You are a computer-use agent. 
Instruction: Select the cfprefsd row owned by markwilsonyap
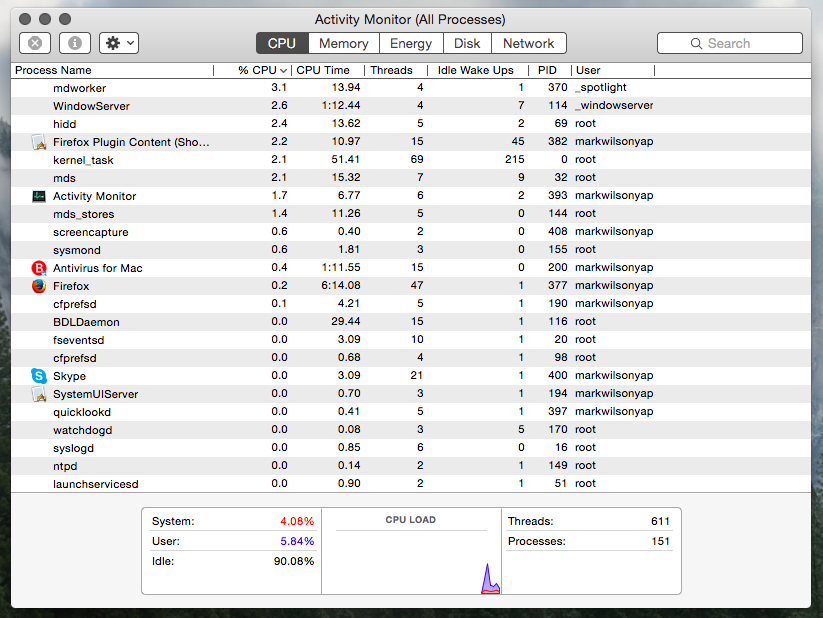click(x=411, y=303)
